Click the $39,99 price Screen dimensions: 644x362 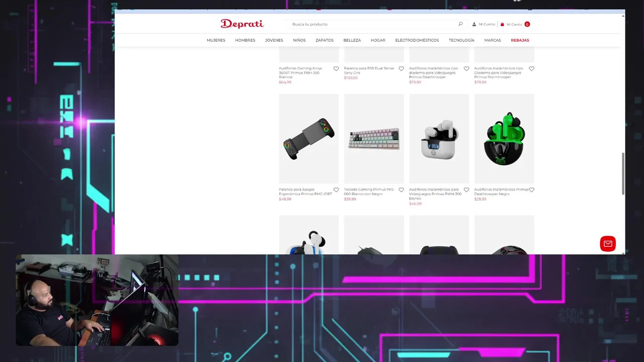point(350,199)
